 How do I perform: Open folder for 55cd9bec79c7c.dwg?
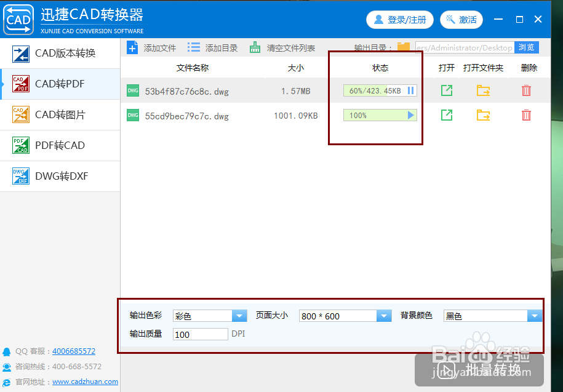pyautogui.click(x=483, y=115)
